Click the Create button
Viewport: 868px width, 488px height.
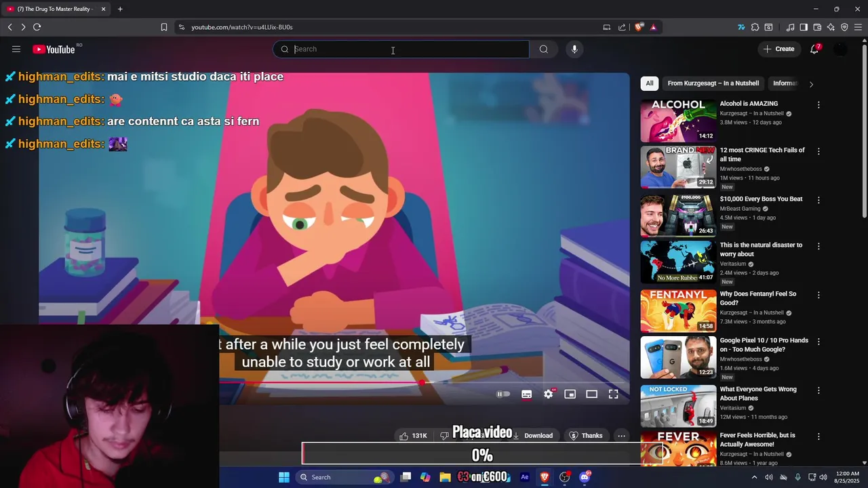point(778,49)
